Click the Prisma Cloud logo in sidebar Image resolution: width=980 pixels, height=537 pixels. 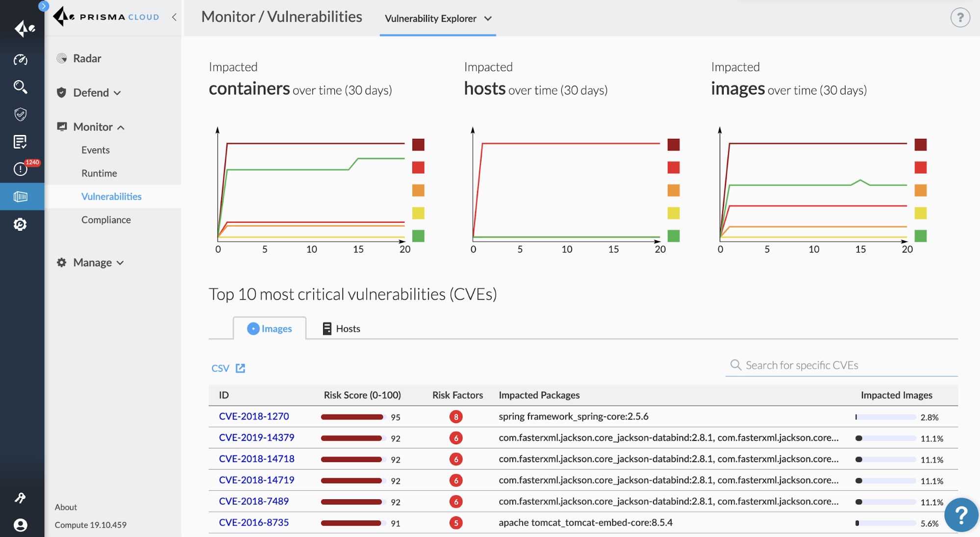[106, 17]
